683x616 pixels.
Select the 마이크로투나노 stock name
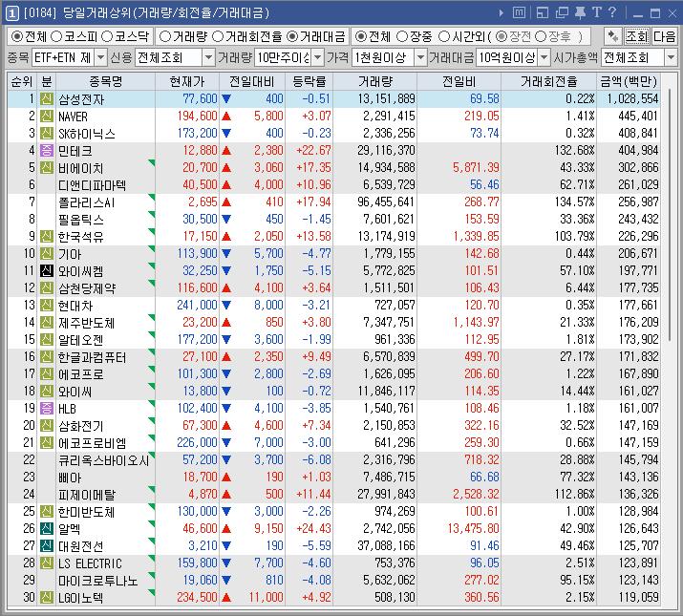click(98, 581)
